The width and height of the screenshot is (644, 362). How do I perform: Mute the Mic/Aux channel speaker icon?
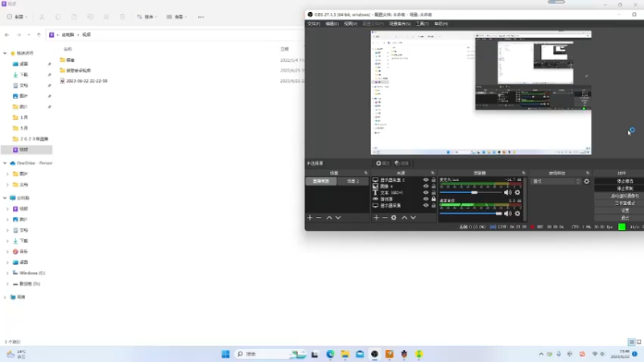click(x=508, y=192)
